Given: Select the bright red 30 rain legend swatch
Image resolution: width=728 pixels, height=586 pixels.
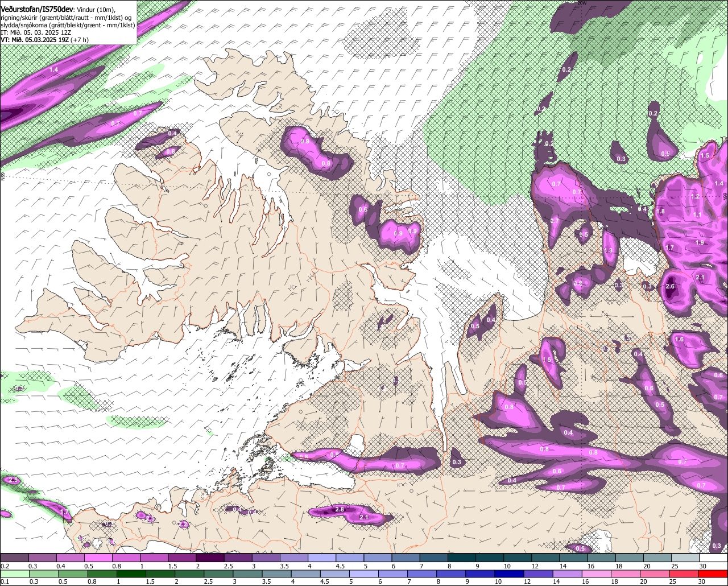Looking at the screenshot, I should [713, 573].
